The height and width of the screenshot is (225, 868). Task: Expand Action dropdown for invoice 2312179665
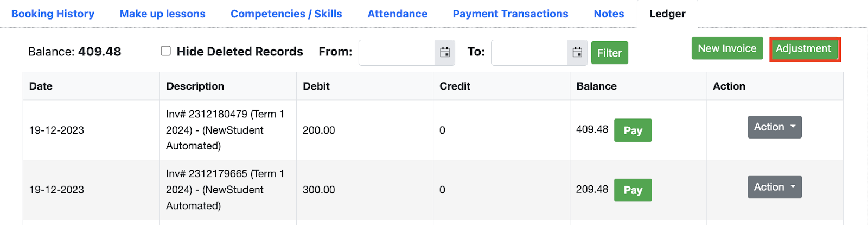pos(774,187)
